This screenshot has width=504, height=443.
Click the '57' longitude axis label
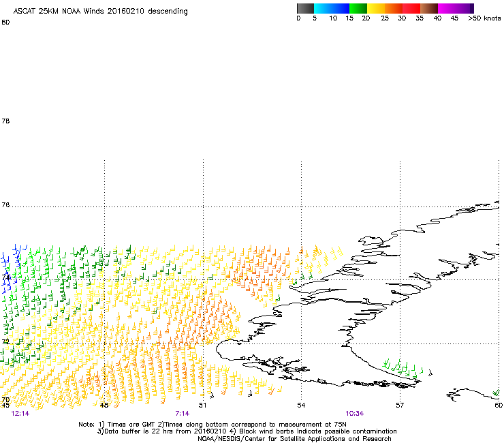coord(400,405)
